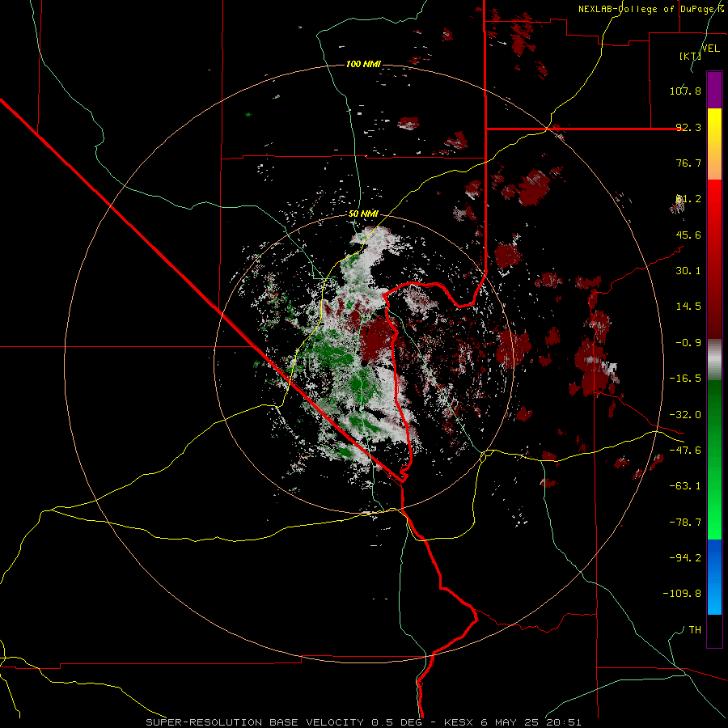The image size is (728, 728).
Task: Select the -94.2 velocity scale value
Action: pyautogui.click(x=685, y=558)
